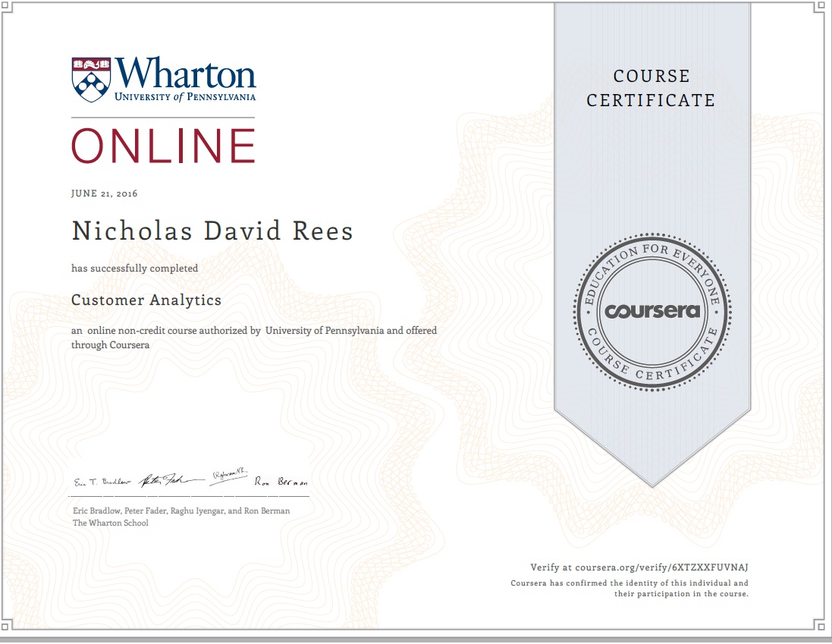This screenshot has height=644, width=832.
Task: Click the date JUNE 21, 2016
Action: pyautogui.click(x=105, y=193)
